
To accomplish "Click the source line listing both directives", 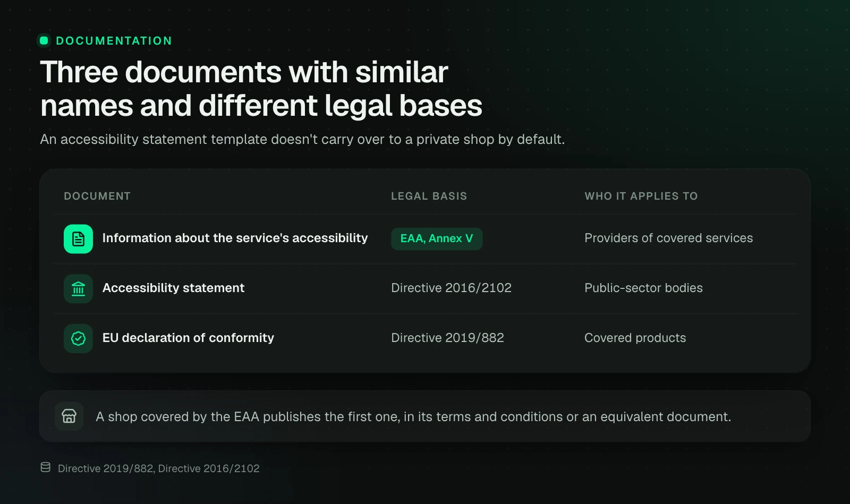I will click(159, 468).
